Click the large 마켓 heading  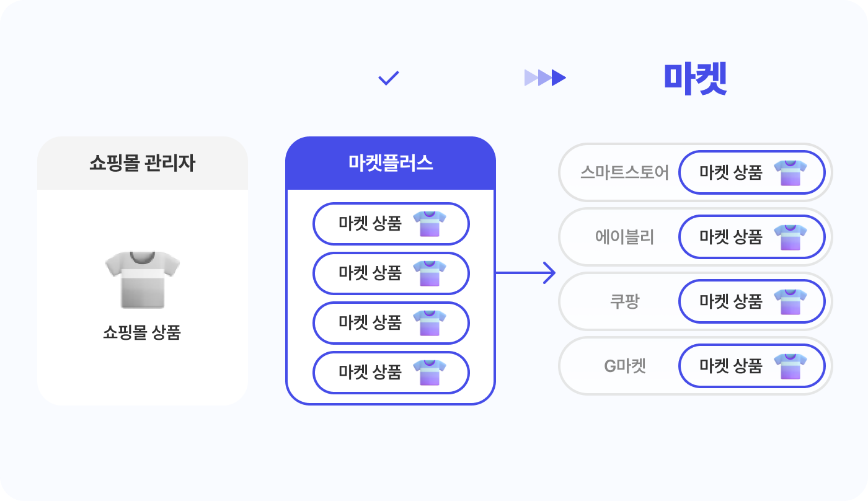(695, 78)
